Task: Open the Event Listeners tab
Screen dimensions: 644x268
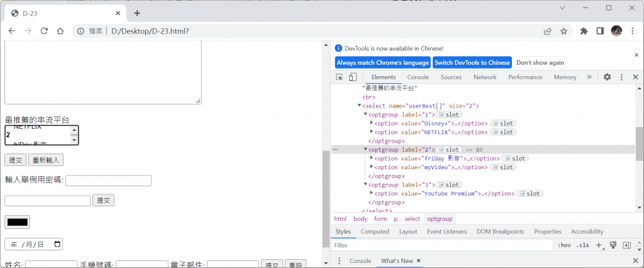Action: pos(447,232)
